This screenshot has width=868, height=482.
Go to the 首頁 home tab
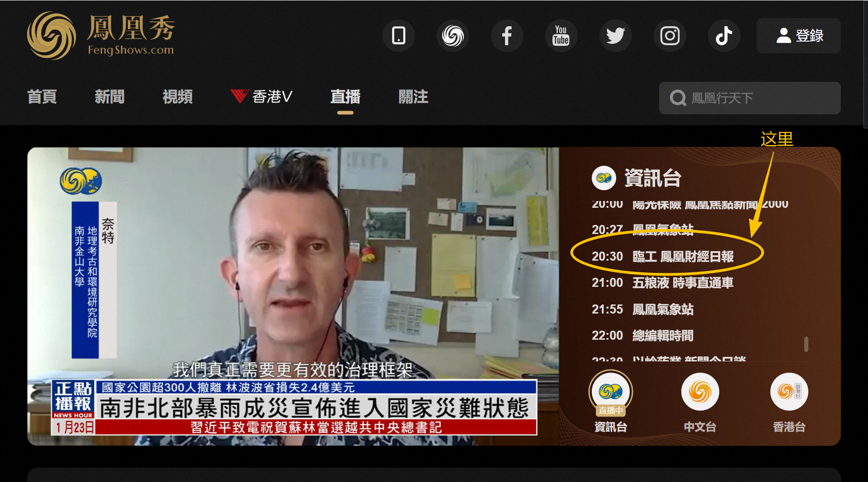click(x=42, y=97)
